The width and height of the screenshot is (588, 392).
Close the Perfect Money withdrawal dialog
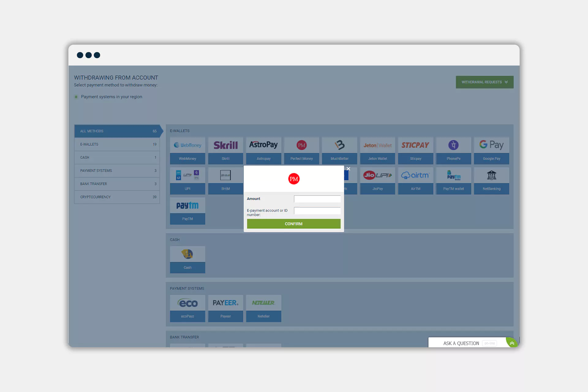click(x=348, y=169)
